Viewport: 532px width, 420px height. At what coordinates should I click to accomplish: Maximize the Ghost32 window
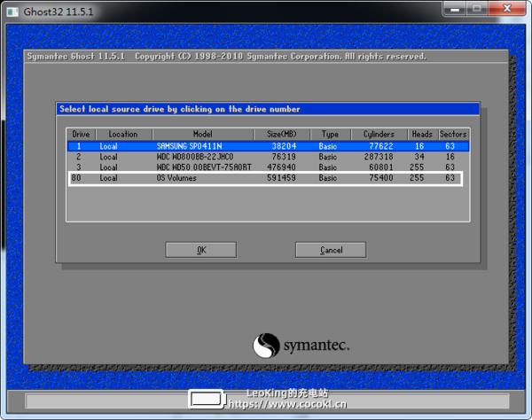pos(477,9)
